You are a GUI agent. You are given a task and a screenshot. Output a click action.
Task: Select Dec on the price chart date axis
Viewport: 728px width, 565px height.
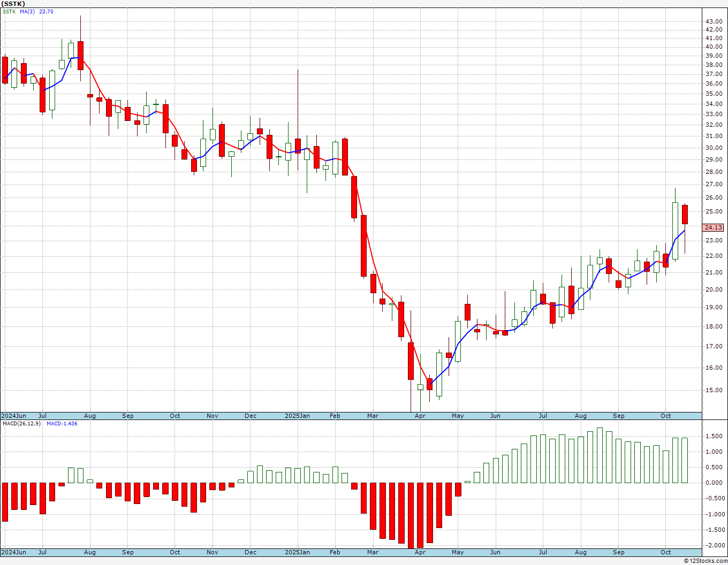point(251,416)
